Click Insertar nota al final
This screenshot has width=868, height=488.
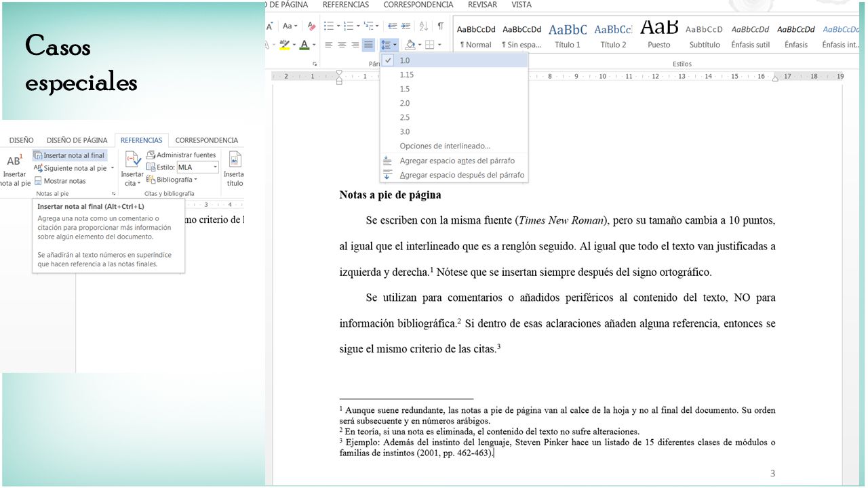tap(69, 155)
